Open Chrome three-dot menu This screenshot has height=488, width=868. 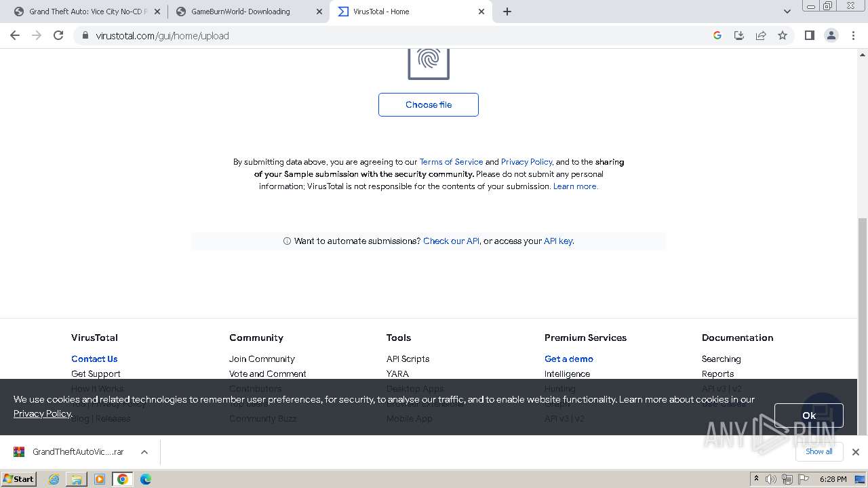click(x=854, y=35)
